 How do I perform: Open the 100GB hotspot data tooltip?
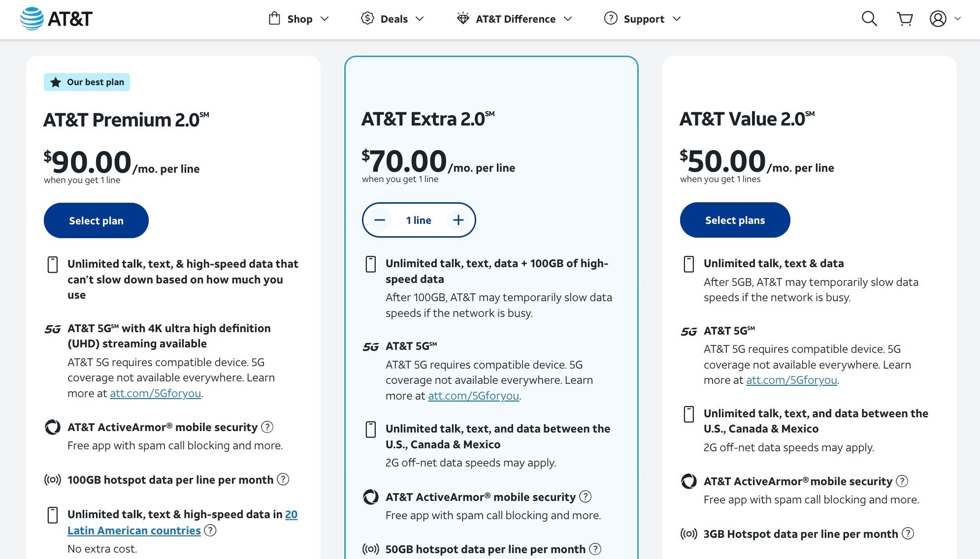283,480
